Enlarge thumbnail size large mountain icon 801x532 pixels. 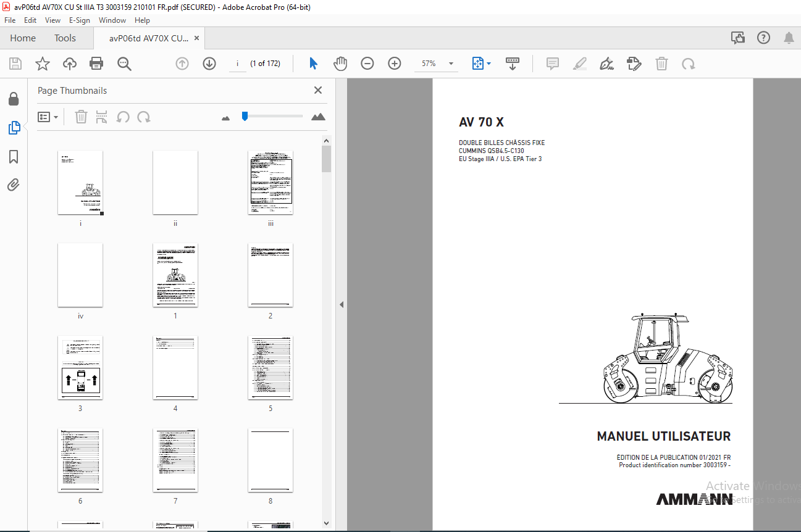318,117
